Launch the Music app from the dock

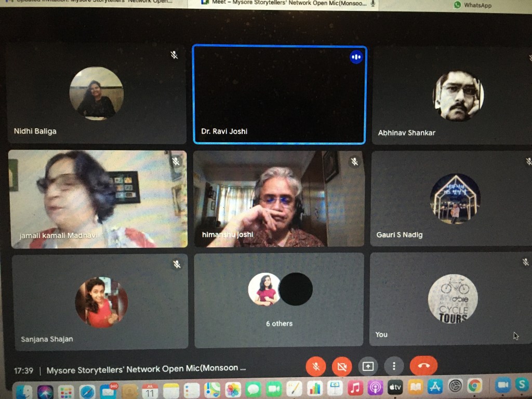(355, 388)
